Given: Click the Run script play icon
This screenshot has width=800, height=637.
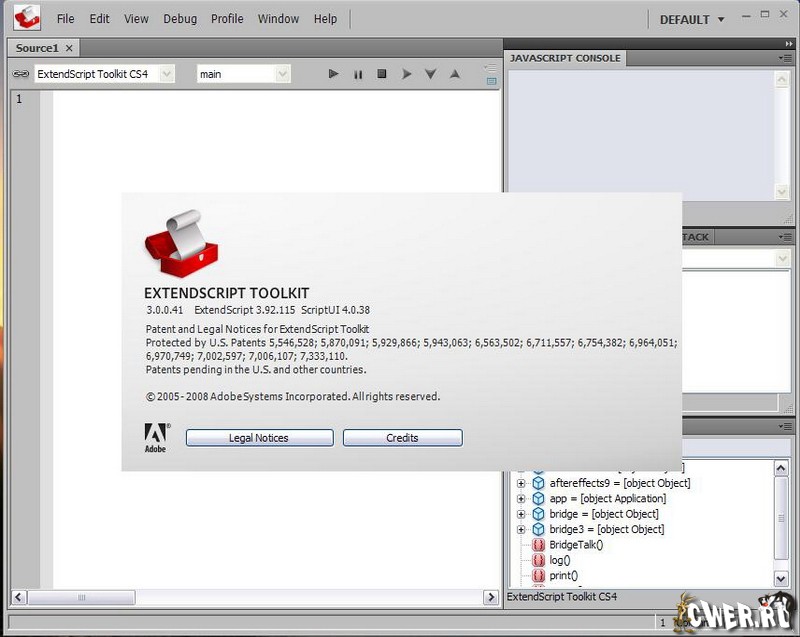Looking at the screenshot, I should 333,74.
